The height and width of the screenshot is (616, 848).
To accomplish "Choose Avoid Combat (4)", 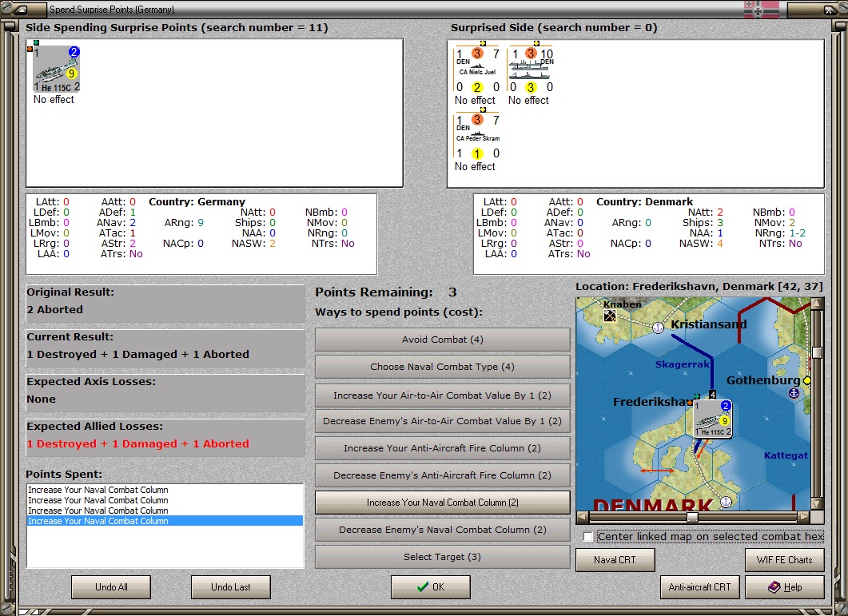I will click(x=443, y=340).
